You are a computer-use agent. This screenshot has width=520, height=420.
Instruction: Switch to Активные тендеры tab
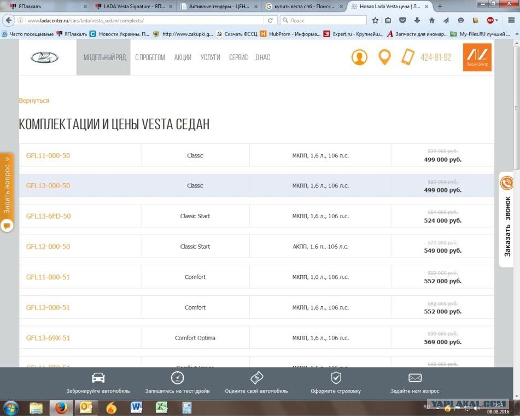point(219,7)
